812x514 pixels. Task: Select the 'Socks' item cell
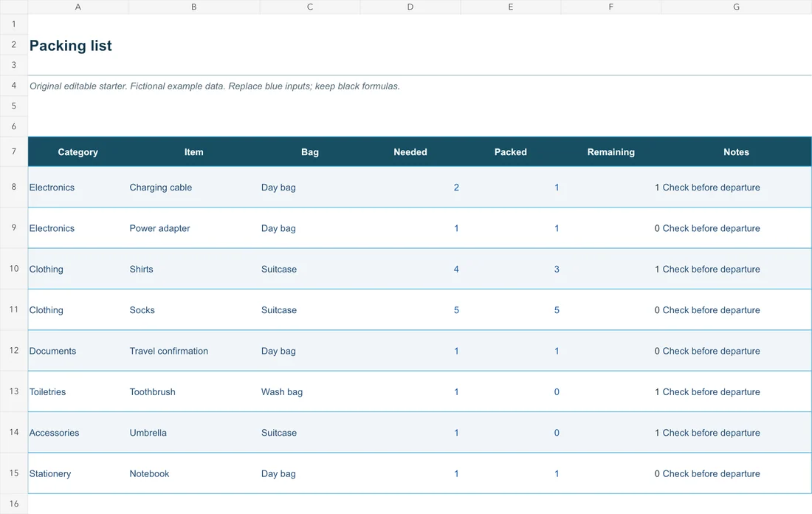193,310
